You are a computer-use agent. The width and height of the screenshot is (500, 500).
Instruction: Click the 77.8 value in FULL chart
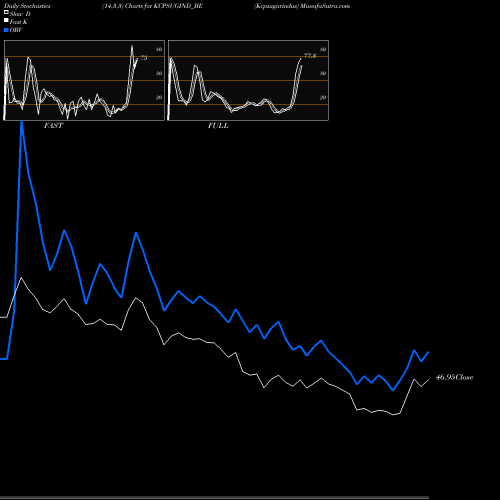[x=310, y=56]
